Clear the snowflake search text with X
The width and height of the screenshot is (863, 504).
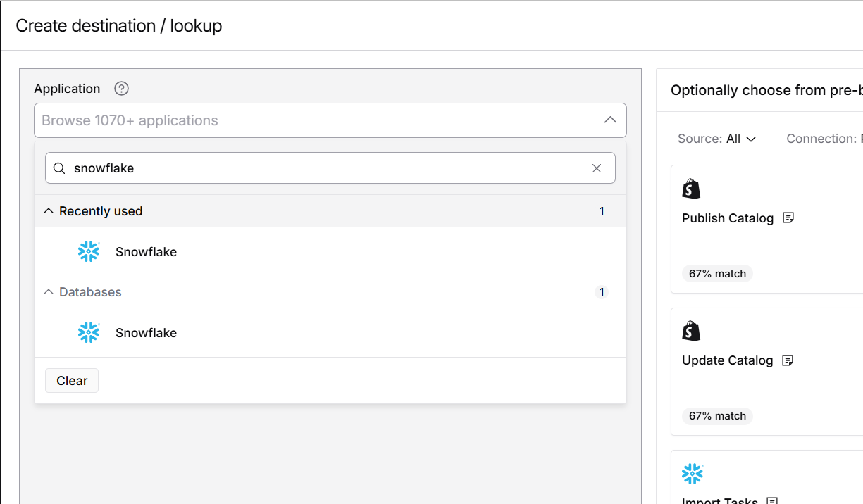pos(597,168)
